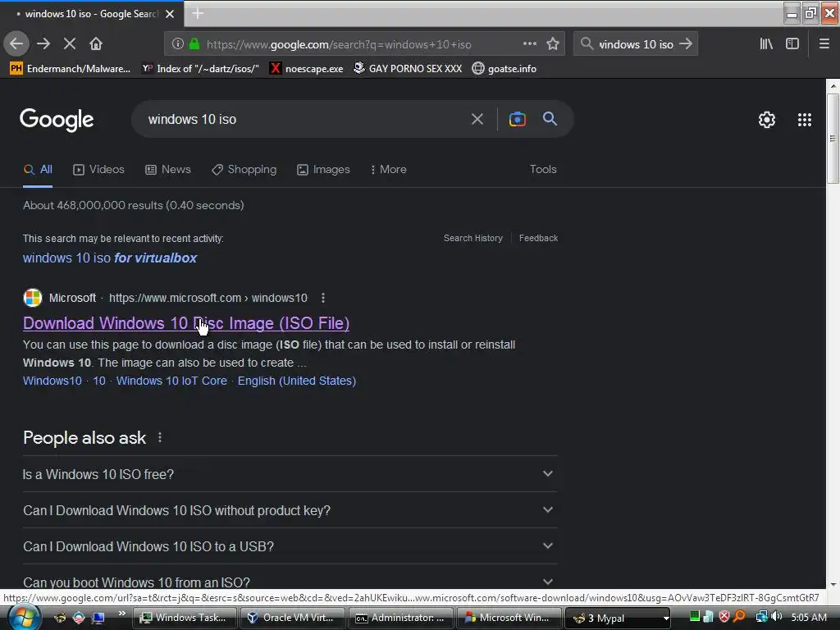Viewport: 840px width, 630px height.
Task: Click the toolbar search box with 'windows 10 iso'
Action: coord(636,44)
